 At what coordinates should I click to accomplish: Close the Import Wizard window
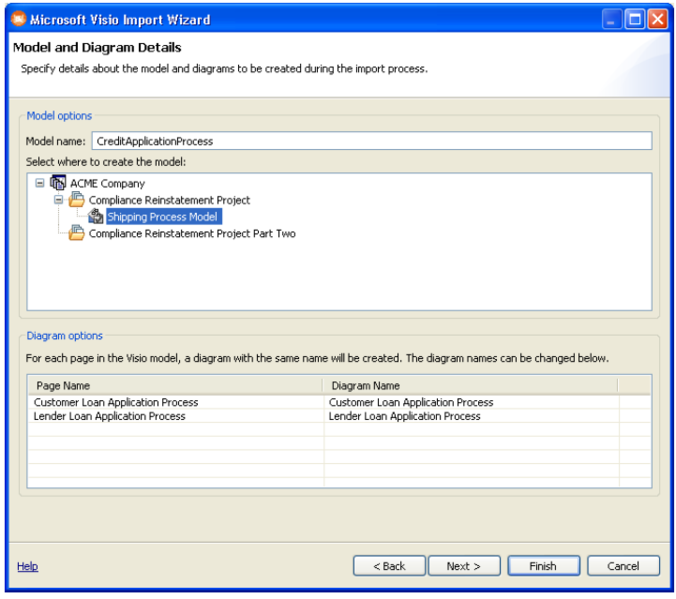657,19
